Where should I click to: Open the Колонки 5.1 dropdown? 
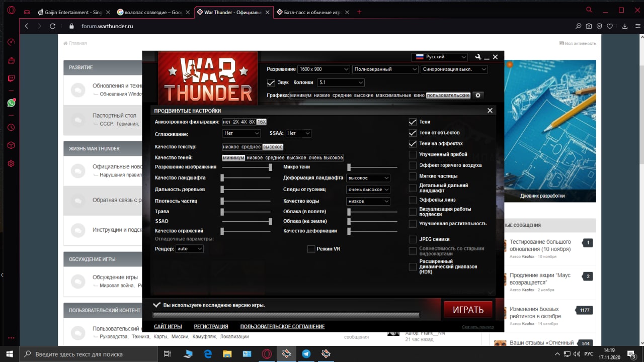pyautogui.click(x=341, y=82)
